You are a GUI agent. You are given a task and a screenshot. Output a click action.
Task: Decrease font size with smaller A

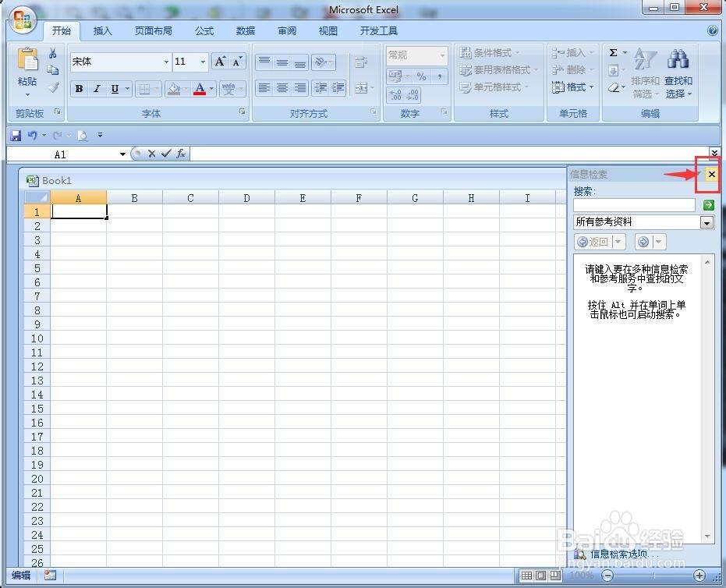pos(237,62)
